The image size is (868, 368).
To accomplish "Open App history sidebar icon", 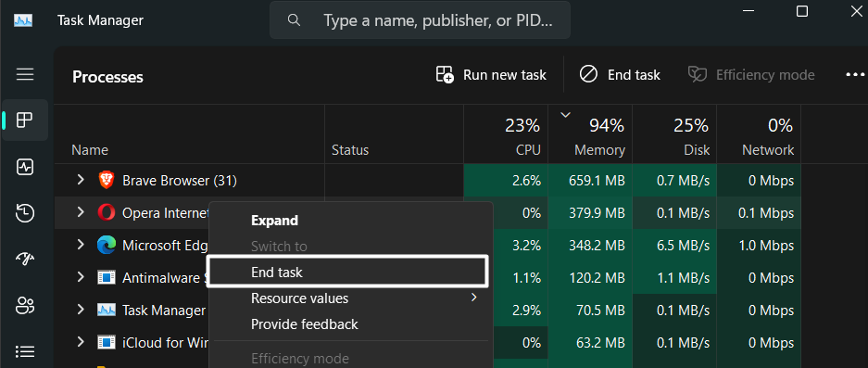I will coord(25,213).
